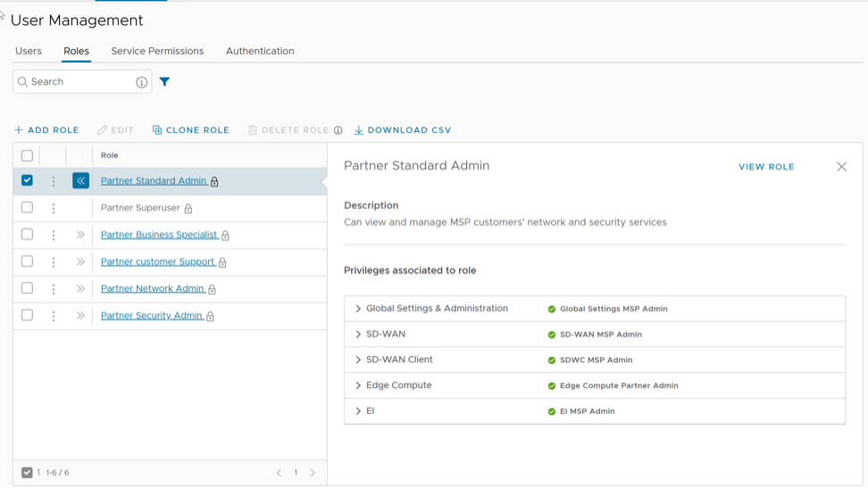Open the three-dot menu for Partner Superuser
The height and width of the screenshot is (488, 868).
(x=54, y=209)
